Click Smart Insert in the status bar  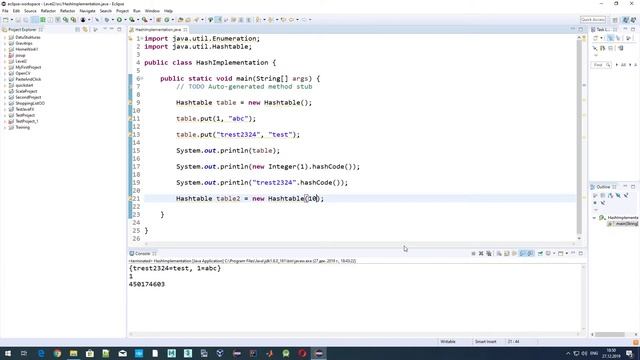point(485,342)
